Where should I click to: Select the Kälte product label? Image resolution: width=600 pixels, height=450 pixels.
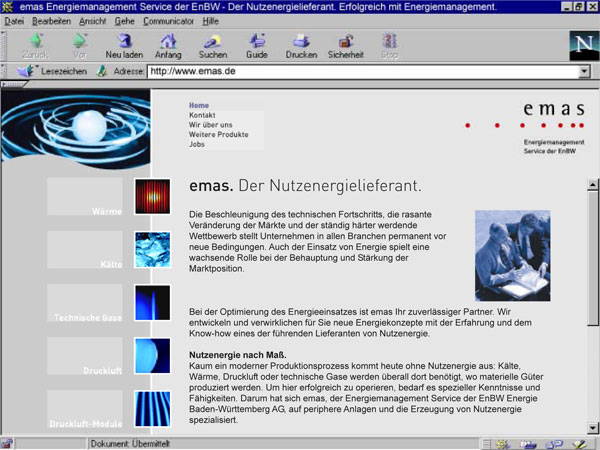tap(111, 264)
